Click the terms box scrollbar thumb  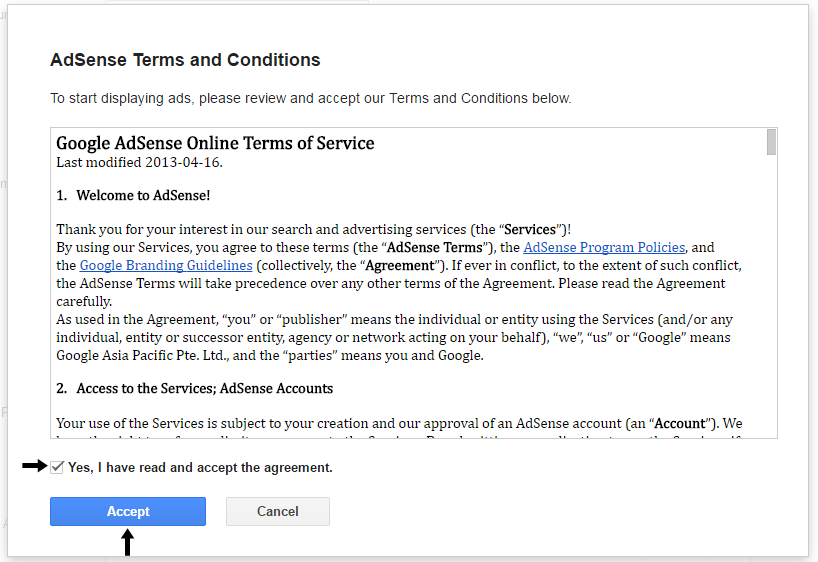point(771,142)
